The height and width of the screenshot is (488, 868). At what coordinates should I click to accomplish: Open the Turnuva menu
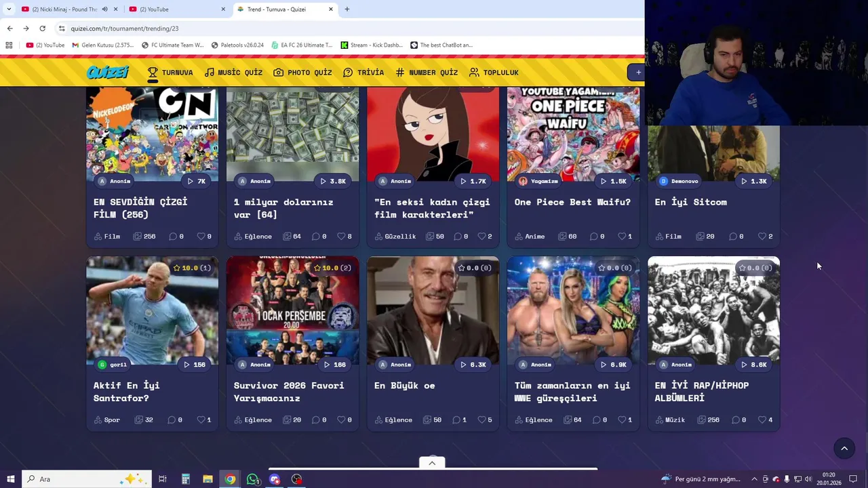click(170, 73)
